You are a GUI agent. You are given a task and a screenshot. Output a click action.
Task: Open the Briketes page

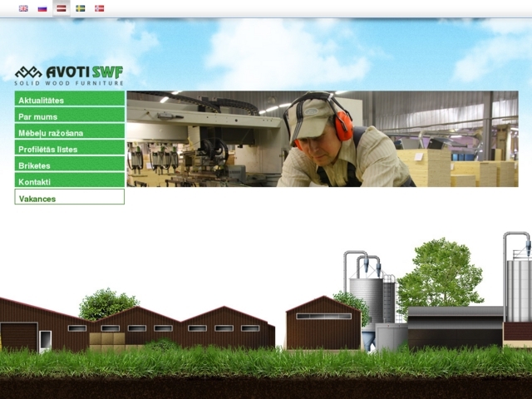69,165
